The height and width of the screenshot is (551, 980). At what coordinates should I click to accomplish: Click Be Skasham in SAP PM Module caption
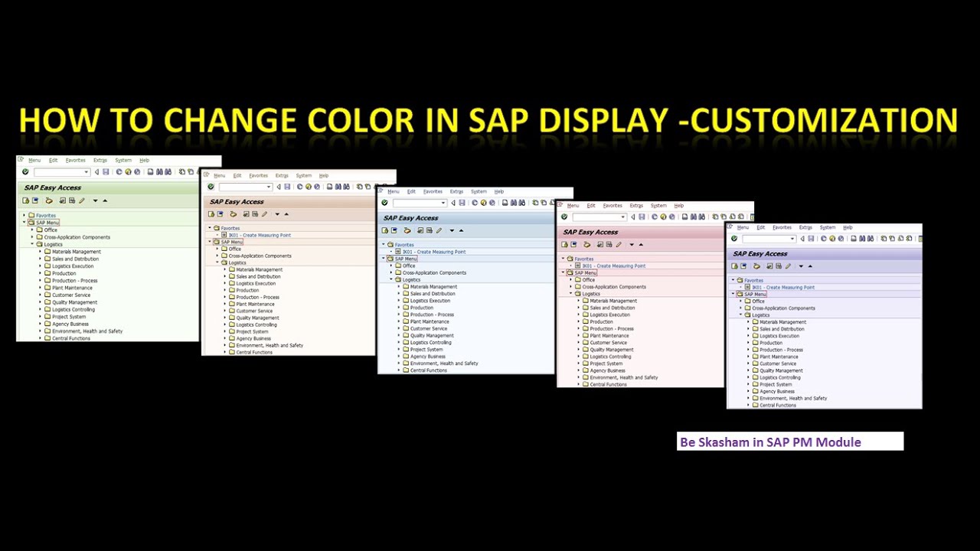point(770,442)
